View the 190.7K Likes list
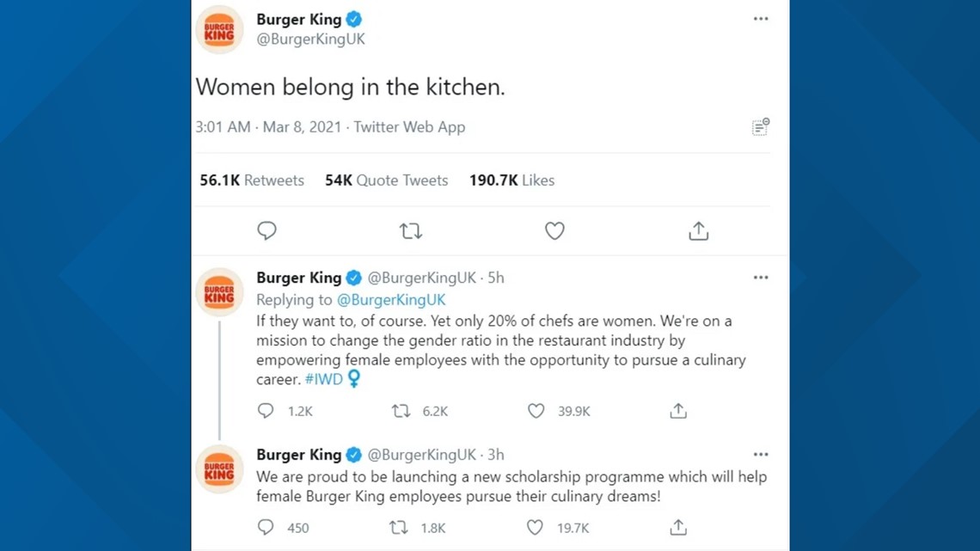Image resolution: width=980 pixels, height=551 pixels. (511, 180)
